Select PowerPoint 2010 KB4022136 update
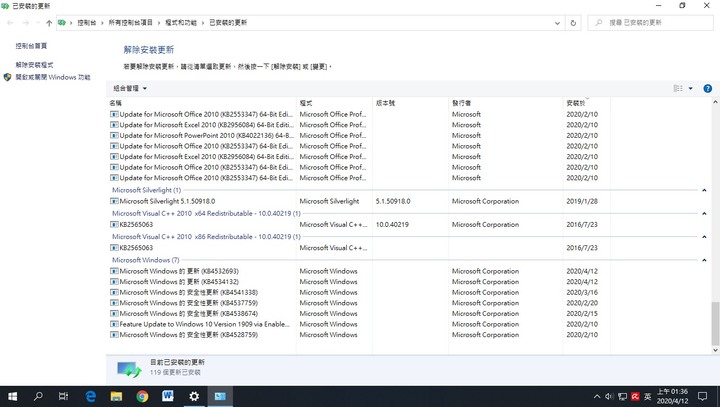This screenshot has width=720, height=407. pos(360,136)
